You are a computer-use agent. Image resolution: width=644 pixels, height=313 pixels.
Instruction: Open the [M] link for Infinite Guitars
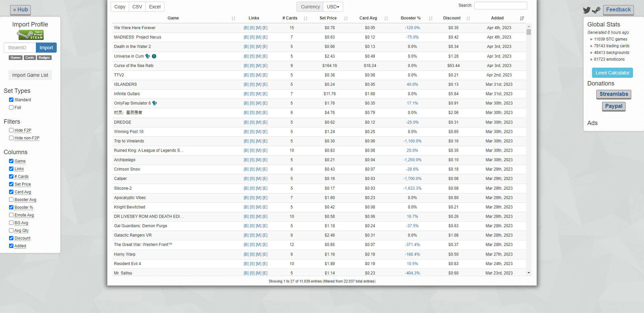click(x=259, y=94)
